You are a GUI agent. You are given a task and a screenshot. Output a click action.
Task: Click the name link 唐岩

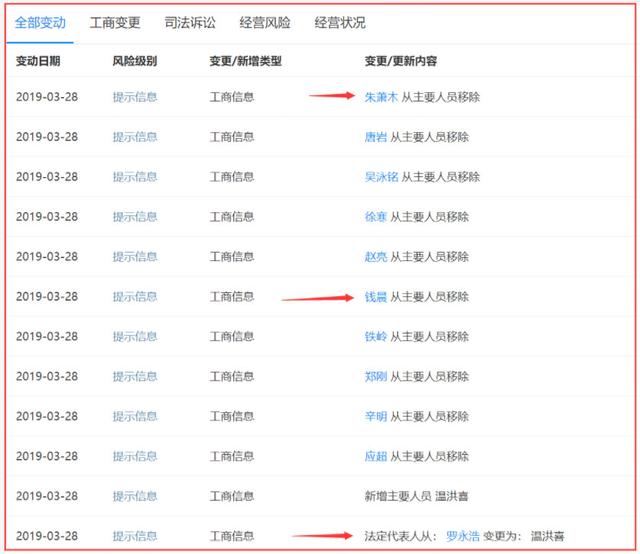pos(375,137)
